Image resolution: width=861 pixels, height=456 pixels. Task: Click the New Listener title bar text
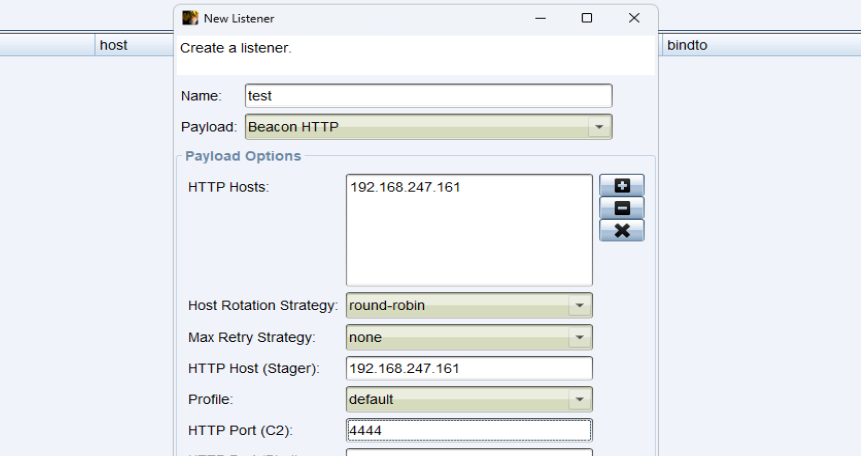tap(239, 18)
